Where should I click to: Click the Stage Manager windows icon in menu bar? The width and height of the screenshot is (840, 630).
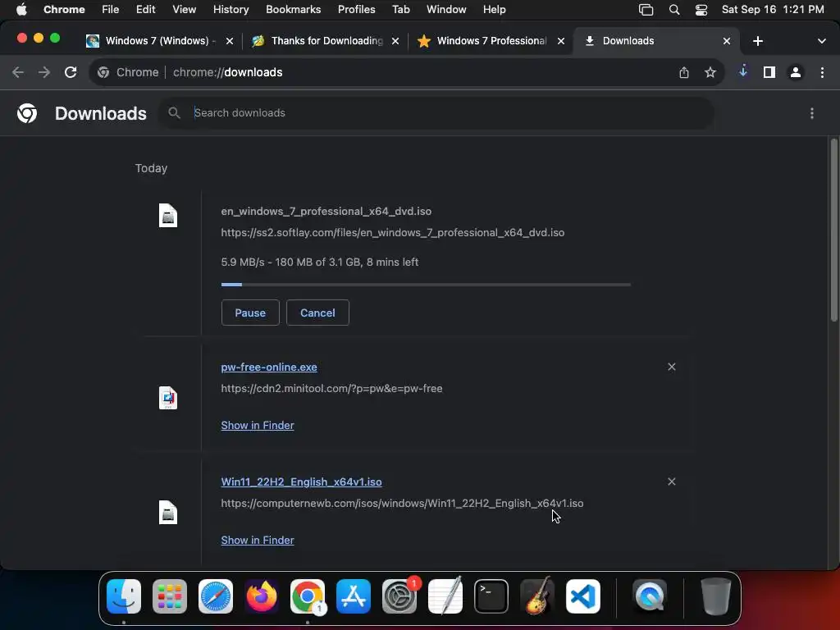point(646,10)
